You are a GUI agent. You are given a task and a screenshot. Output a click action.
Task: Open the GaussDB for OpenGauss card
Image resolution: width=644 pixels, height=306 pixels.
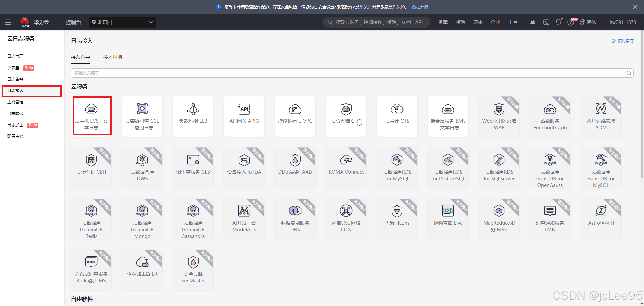point(550,167)
